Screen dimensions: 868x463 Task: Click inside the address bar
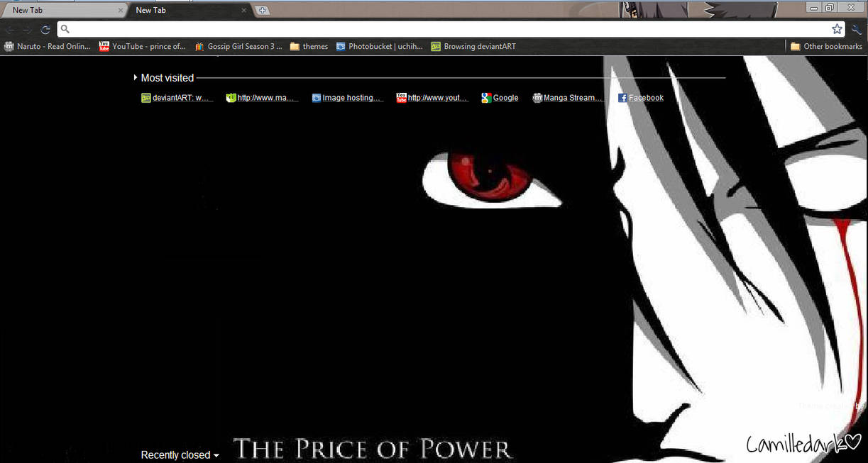point(451,29)
